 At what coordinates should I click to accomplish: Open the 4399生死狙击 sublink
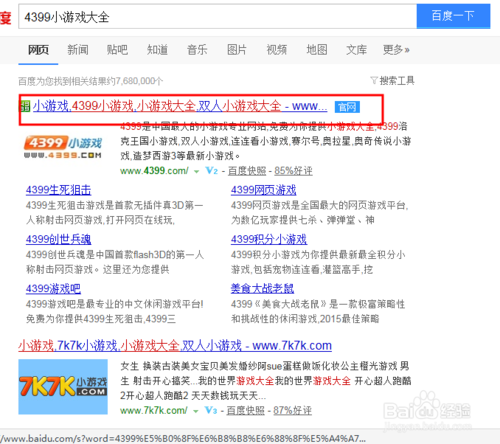tap(58, 190)
